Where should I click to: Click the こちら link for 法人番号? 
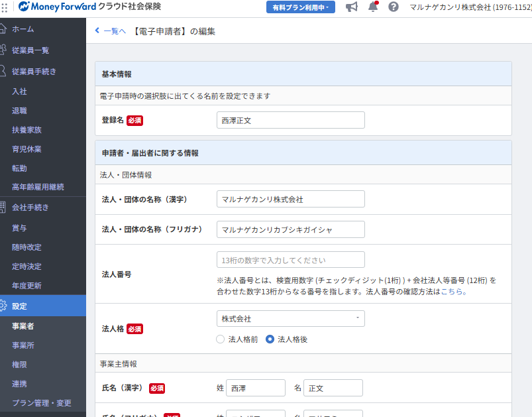click(453, 292)
